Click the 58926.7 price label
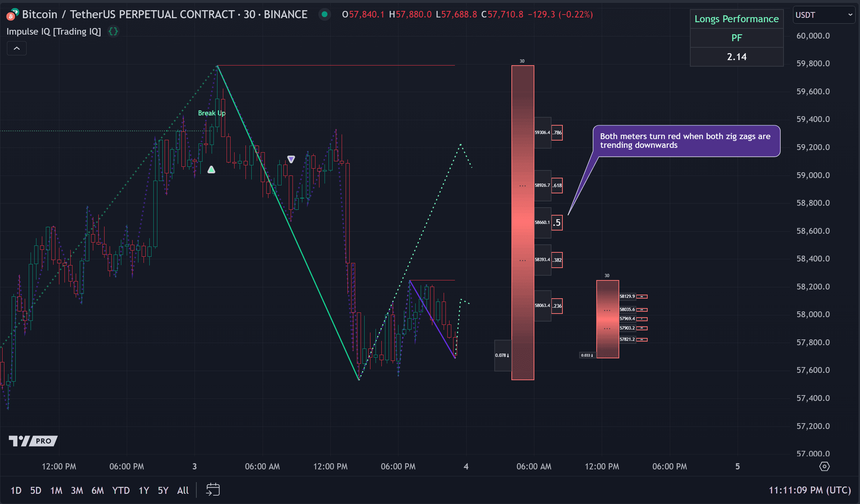This screenshot has height=504, width=860. click(x=542, y=185)
